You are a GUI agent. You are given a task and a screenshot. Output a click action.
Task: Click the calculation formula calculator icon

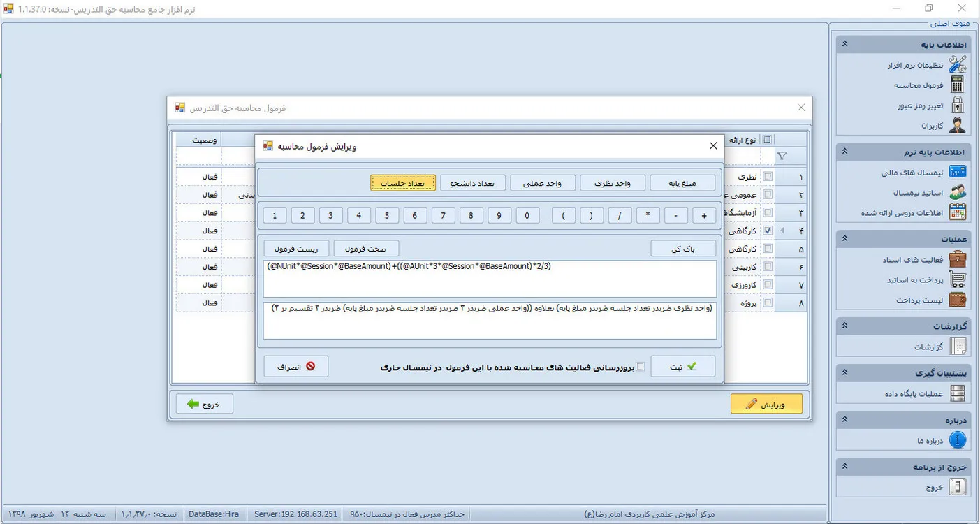[957, 85]
